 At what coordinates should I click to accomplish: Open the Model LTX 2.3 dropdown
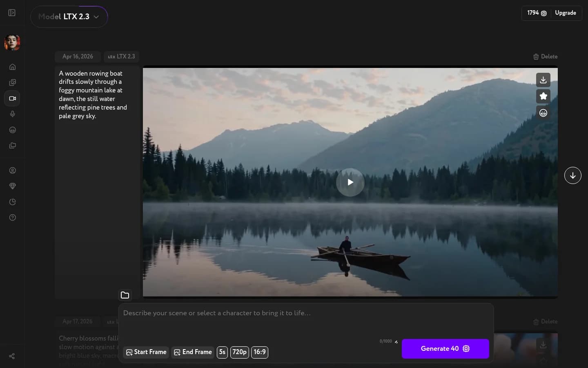pyautogui.click(x=69, y=17)
